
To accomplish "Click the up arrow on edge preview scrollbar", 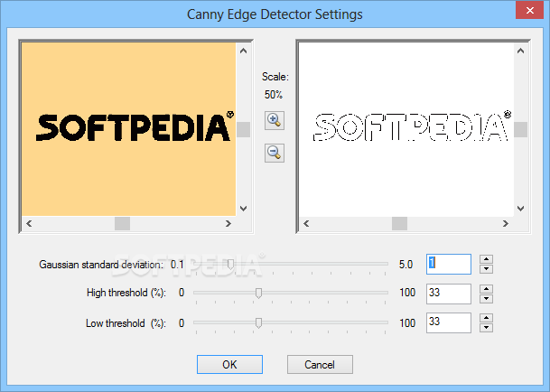I will [x=521, y=51].
